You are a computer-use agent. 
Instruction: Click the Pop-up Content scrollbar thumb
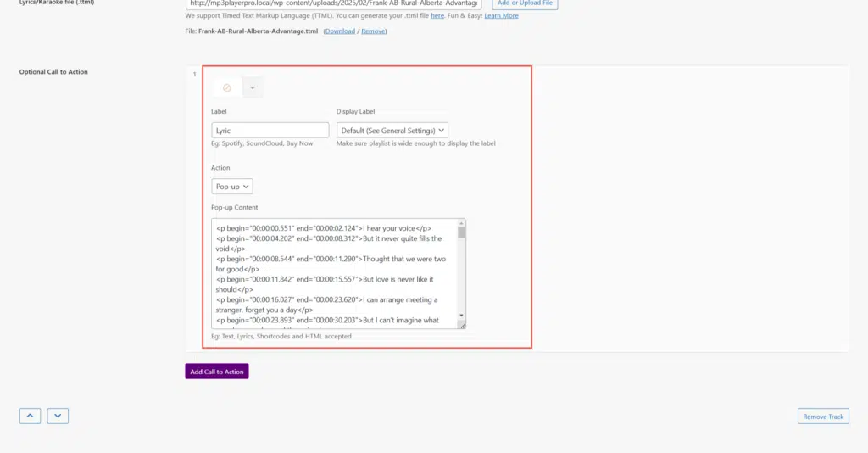point(461,232)
